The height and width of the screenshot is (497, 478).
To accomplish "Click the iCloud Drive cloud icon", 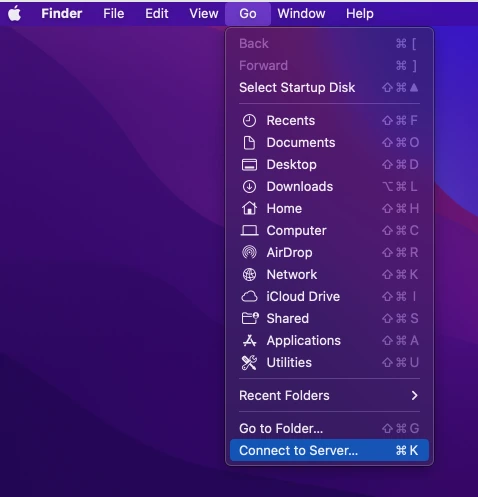I will [x=249, y=296].
